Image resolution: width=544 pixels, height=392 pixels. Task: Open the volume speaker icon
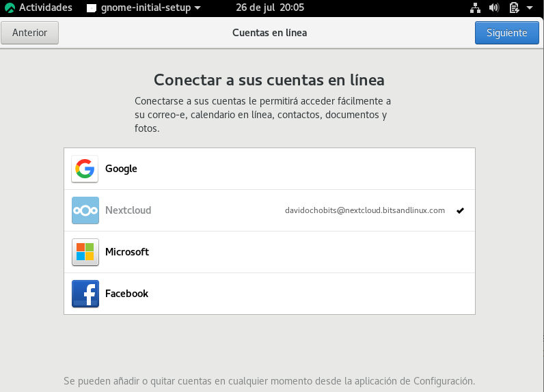pyautogui.click(x=493, y=8)
